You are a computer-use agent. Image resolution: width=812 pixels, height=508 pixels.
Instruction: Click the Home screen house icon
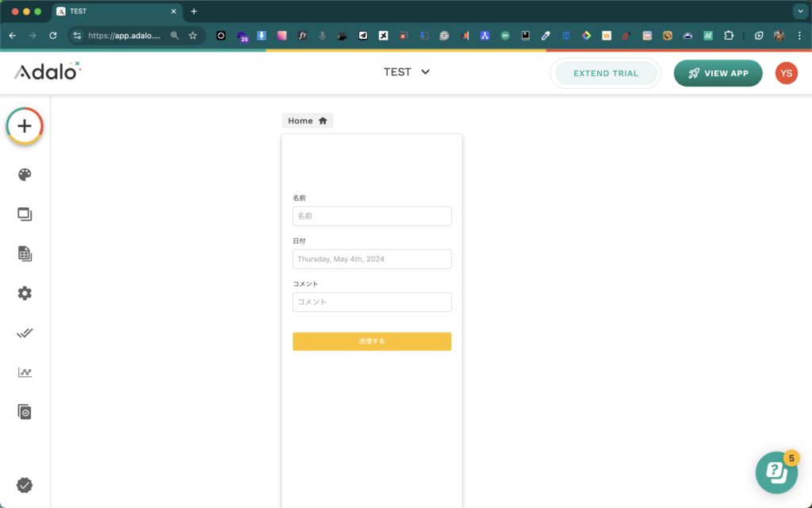tap(323, 121)
